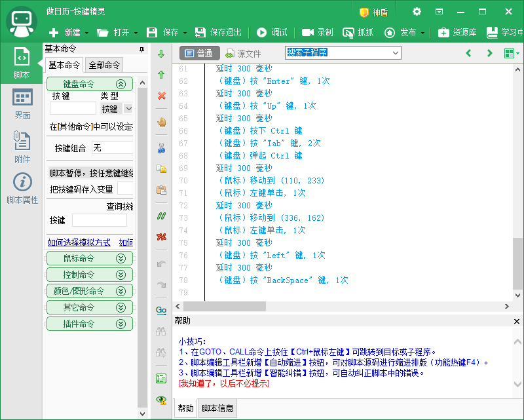Click the 按键组合 combination field showing 无
The height and width of the screenshot is (420, 524).
(x=112, y=148)
